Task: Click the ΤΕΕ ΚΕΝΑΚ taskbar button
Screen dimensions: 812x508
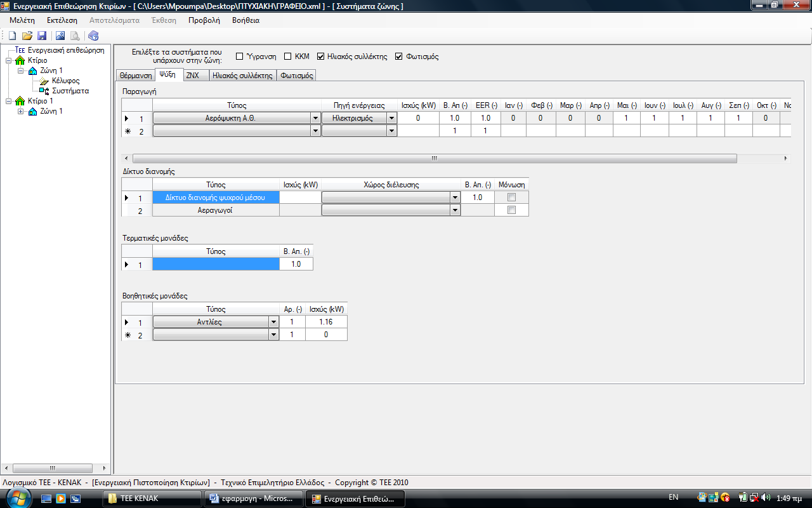Action: tap(152, 498)
